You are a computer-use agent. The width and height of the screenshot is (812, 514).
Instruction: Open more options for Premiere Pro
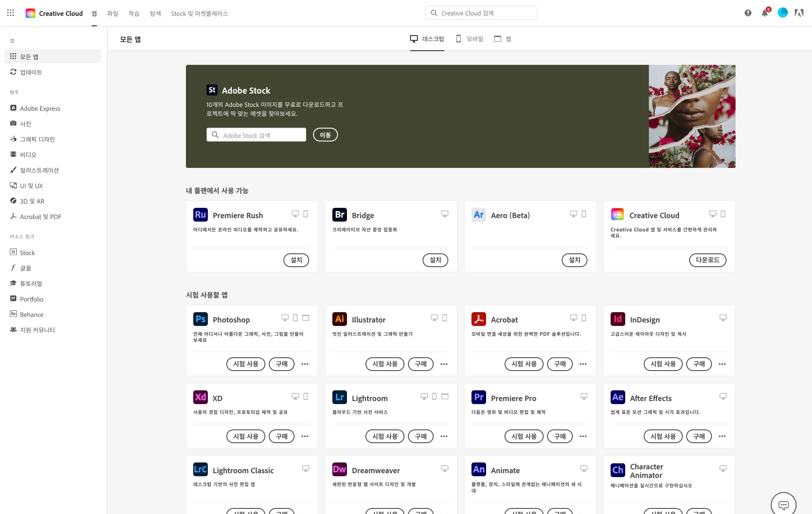[583, 436]
